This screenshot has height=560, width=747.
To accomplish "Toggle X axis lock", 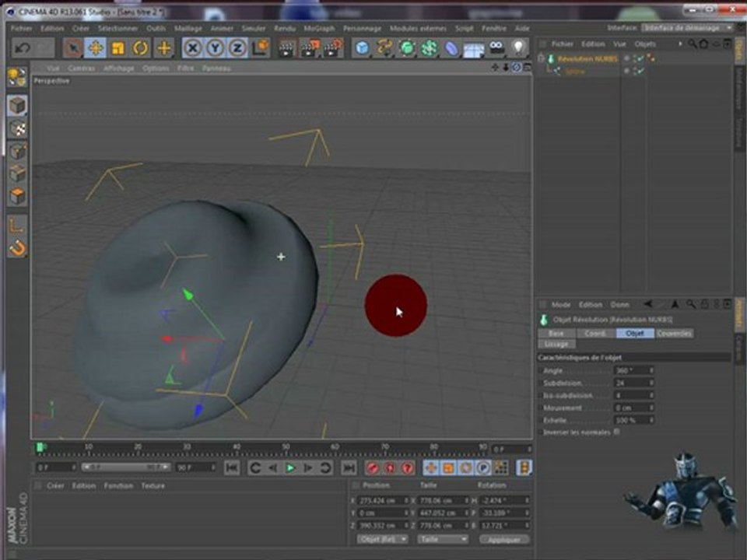I will [192, 48].
